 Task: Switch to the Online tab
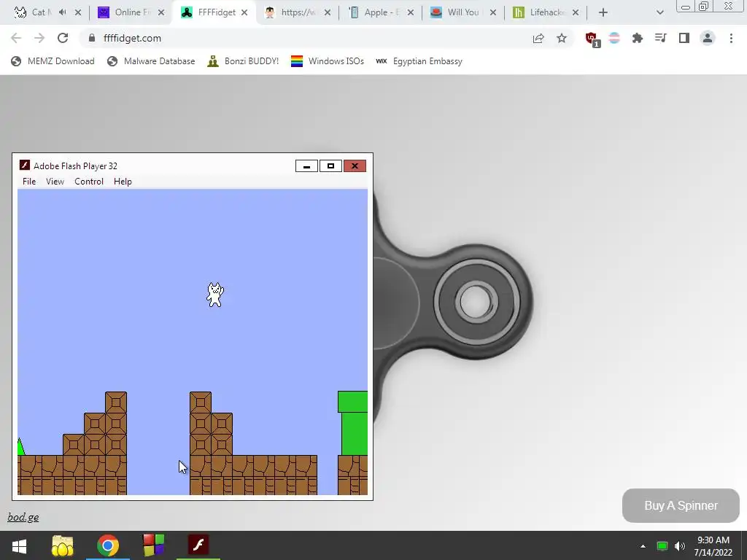[125, 12]
